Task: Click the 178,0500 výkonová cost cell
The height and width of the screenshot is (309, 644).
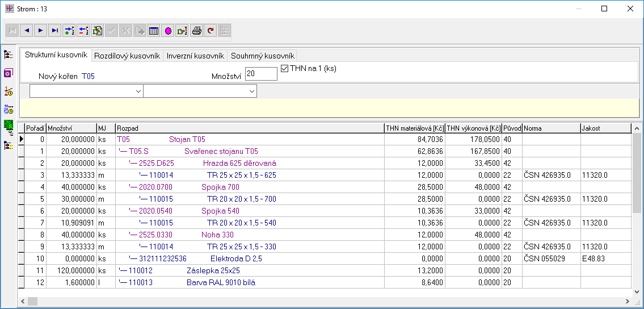Action: click(x=474, y=139)
